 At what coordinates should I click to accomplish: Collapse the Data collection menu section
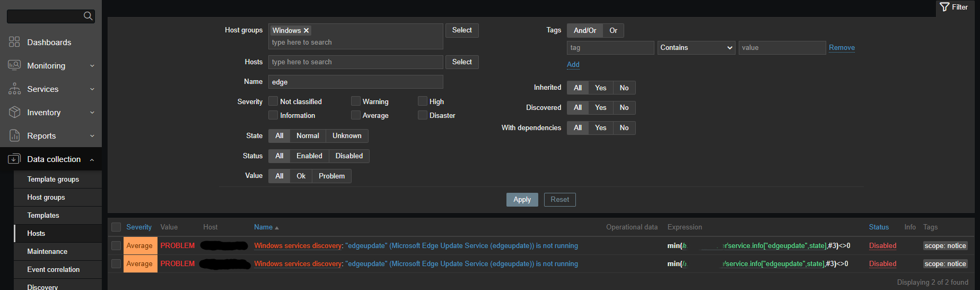tap(92, 159)
